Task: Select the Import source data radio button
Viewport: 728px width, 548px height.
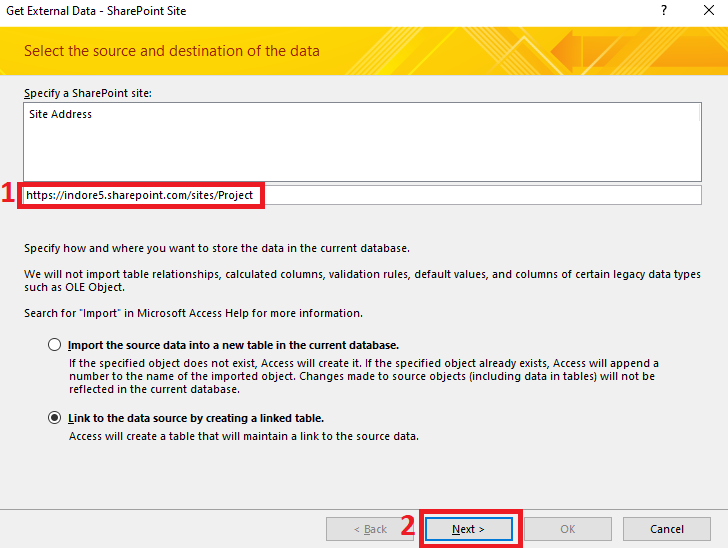Action: coord(54,345)
